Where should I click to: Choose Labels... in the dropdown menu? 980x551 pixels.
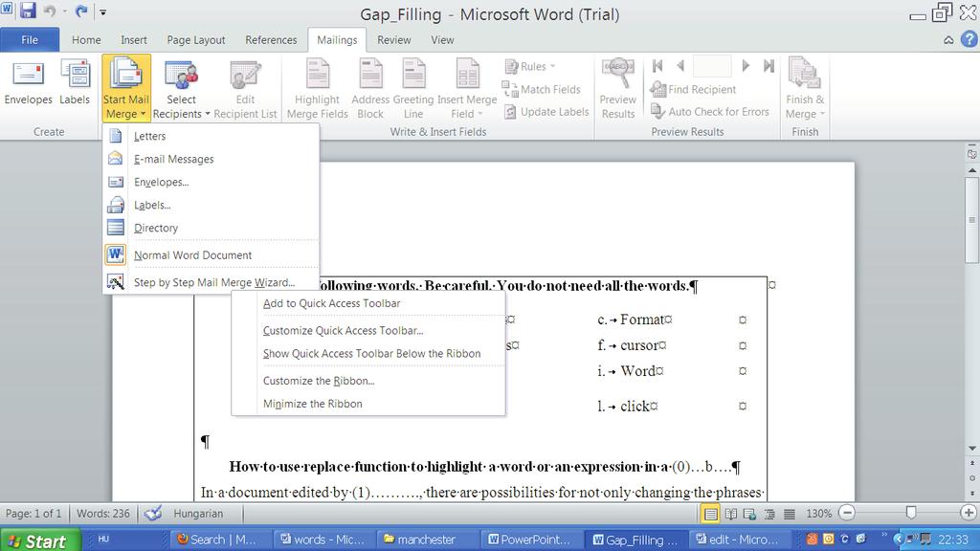click(x=212, y=205)
